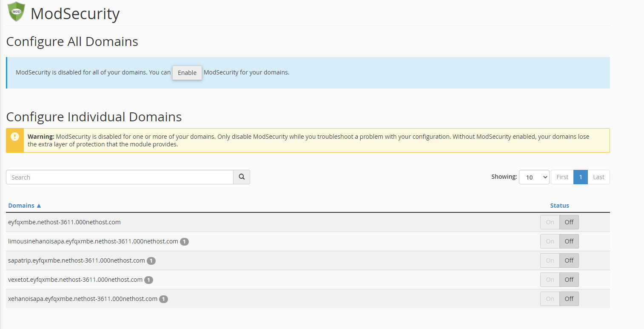Switch sapatrip domain status to On
Screen dimensions: 644x329
coord(550,260)
